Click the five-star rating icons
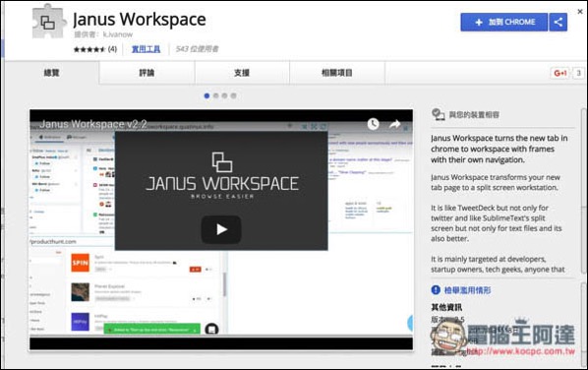588x370 pixels. click(89, 49)
